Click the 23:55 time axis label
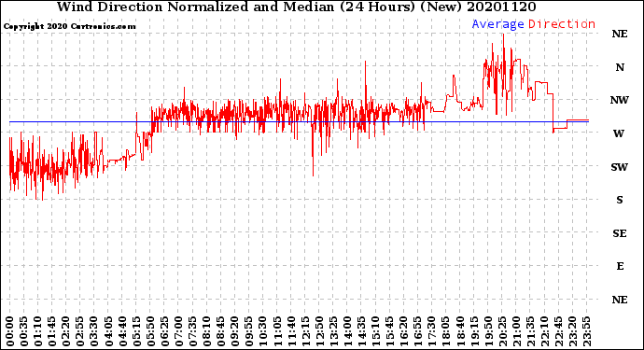Screen dimensions: 644x350 click(586, 331)
